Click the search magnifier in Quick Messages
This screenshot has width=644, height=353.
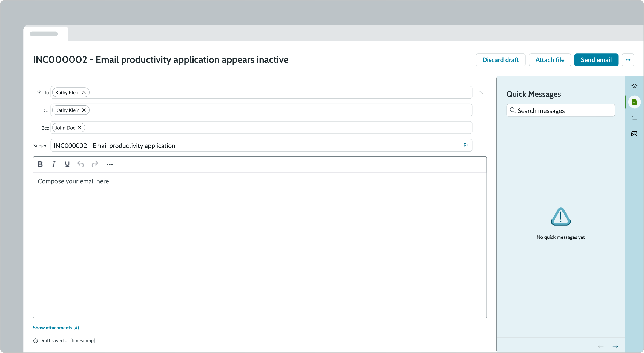[x=513, y=110]
